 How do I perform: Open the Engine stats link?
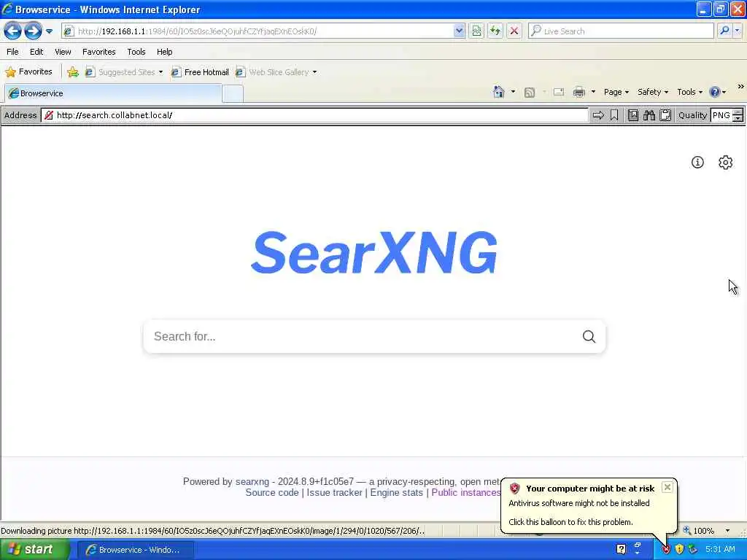pyautogui.click(x=396, y=492)
